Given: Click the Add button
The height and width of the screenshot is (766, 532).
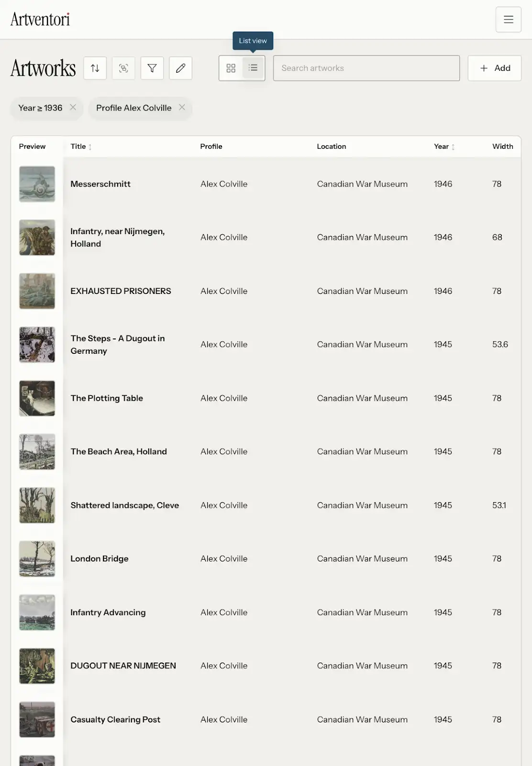Looking at the screenshot, I should 495,68.
